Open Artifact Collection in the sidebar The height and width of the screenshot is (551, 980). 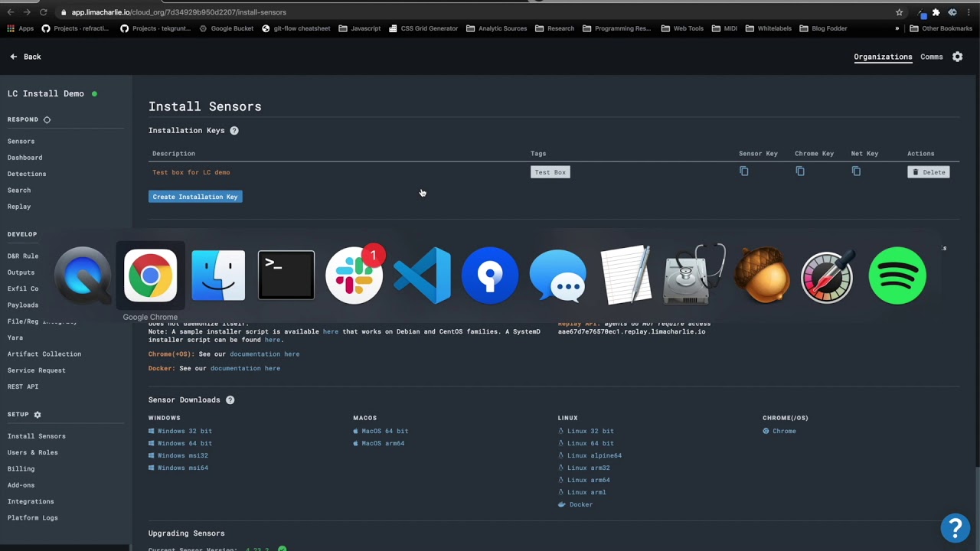(44, 354)
